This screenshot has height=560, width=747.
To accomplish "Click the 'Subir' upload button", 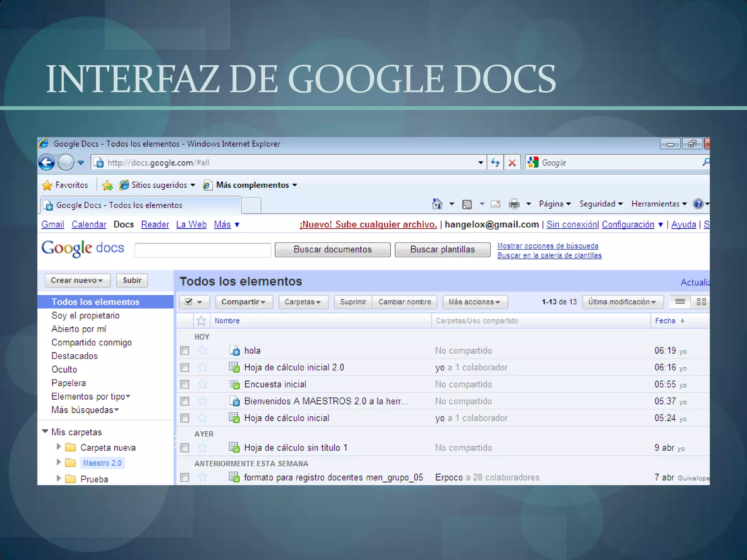I will (132, 280).
